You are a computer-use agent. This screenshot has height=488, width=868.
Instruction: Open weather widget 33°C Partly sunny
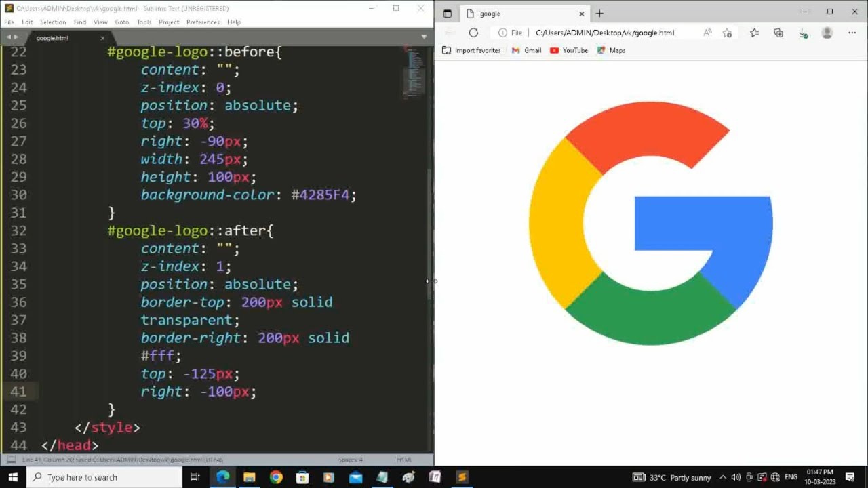[x=671, y=477]
